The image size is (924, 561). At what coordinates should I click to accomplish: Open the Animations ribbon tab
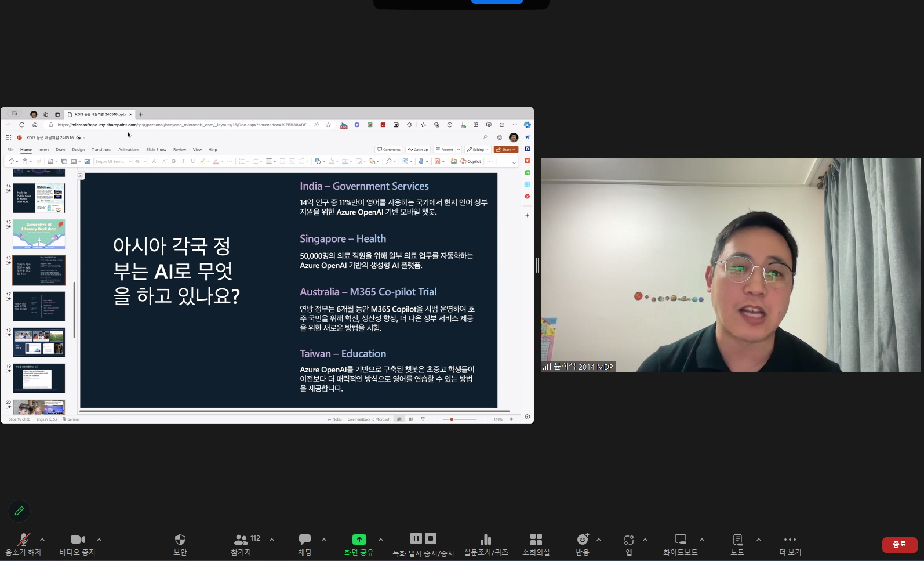[x=129, y=150]
